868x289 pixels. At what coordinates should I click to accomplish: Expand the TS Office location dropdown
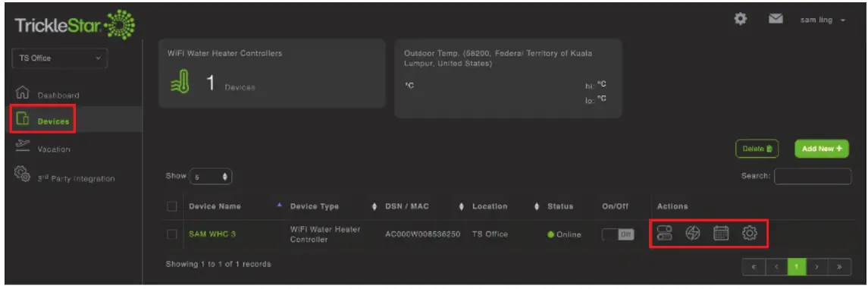[59, 58]
